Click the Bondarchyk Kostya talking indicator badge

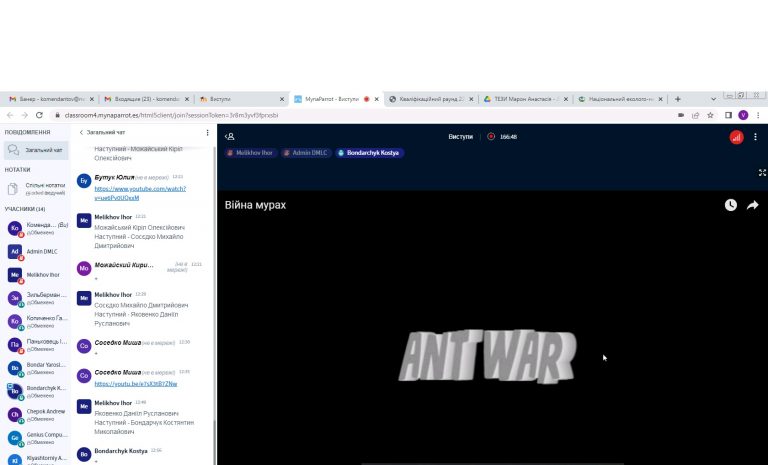(x=368, y=153)
